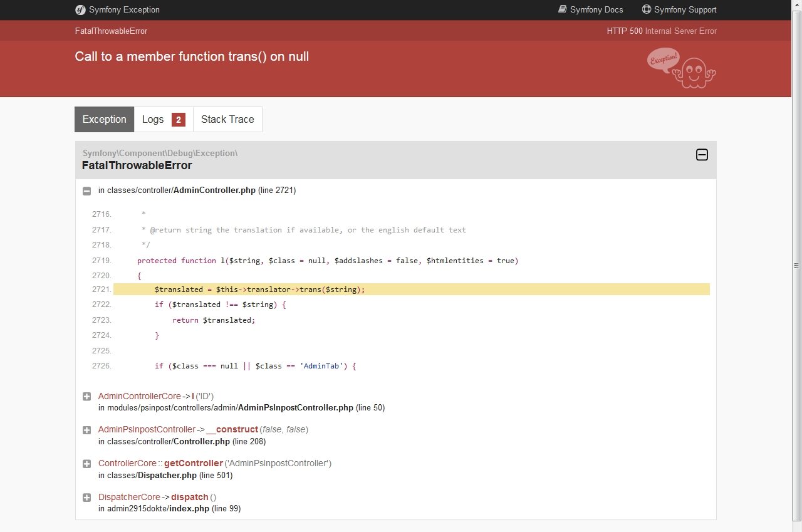Click the FatalThrowableError heading in grey block
This screenshot has height=532, width=802.
click(137, 165)
